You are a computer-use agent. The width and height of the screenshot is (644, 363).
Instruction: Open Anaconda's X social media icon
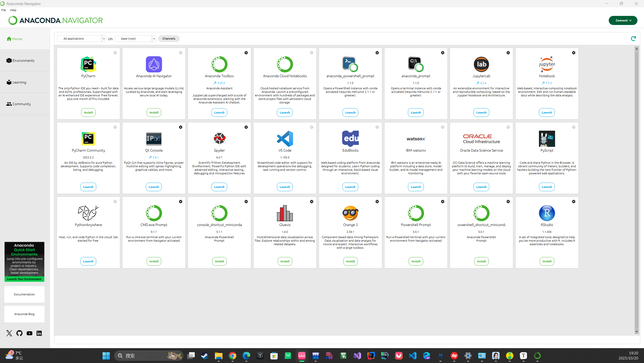click(9, 333)
